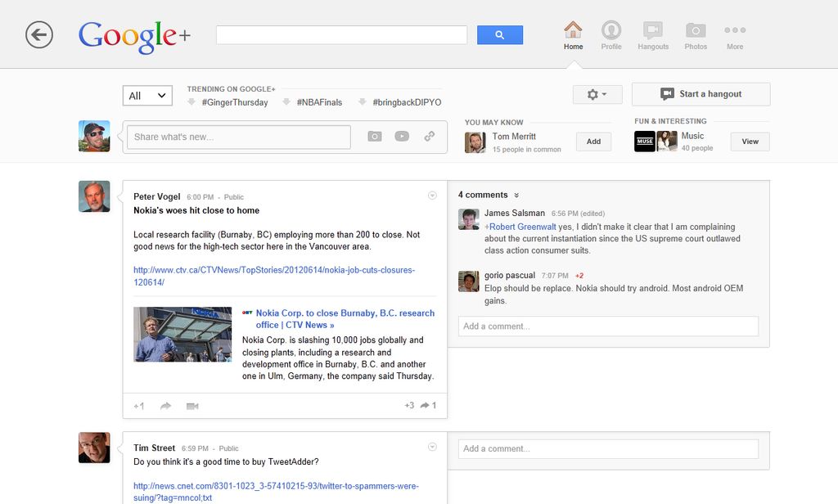
Task: Open gorio pascual's profile name
Action: (509, 275)
